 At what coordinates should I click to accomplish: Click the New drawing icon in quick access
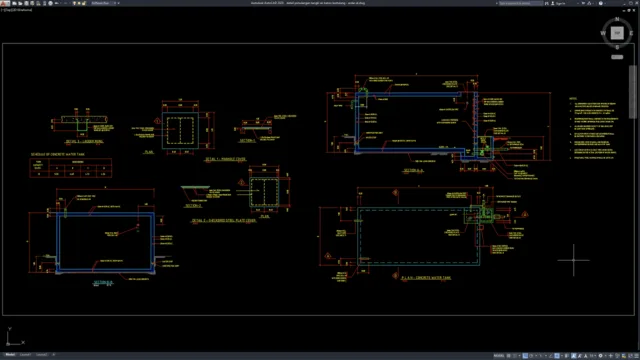coord(14,3)
